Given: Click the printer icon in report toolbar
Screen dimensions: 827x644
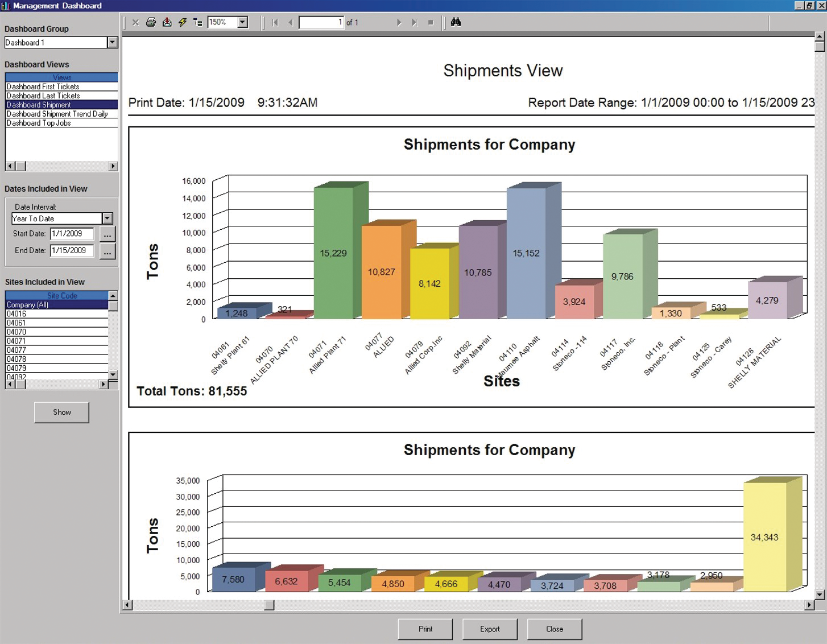Looking at the screenshot, I should click(151, 22).
